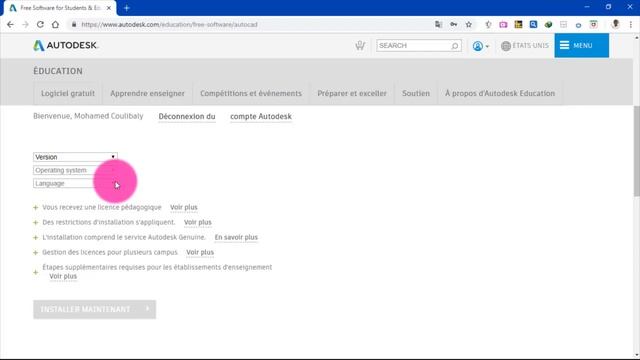Viewport: 640px width, 360px height.
Task: Open the Logiciel gratuit tab
Action: click(x=68, y=93)
